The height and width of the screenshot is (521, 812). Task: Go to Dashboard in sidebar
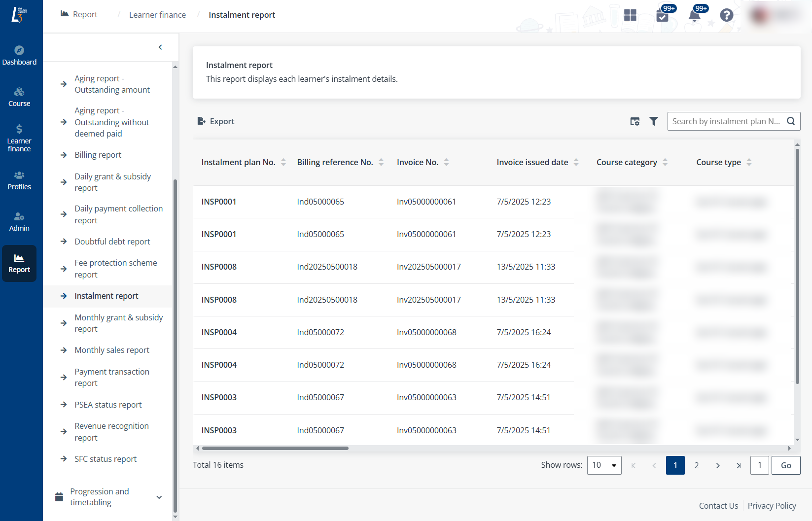click(x=19, y=55)
